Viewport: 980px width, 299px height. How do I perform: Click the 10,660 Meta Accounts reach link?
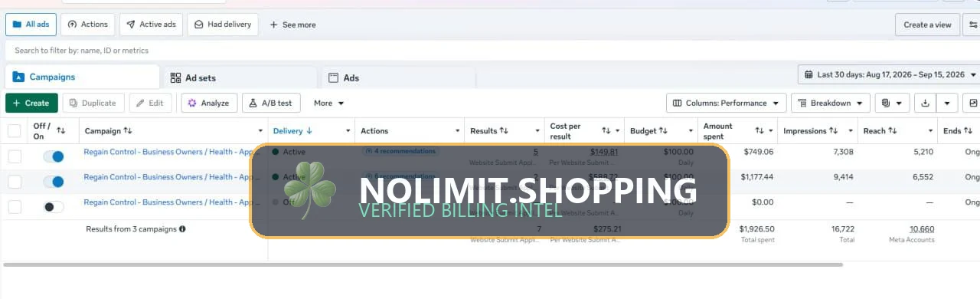tap(921, 229)
